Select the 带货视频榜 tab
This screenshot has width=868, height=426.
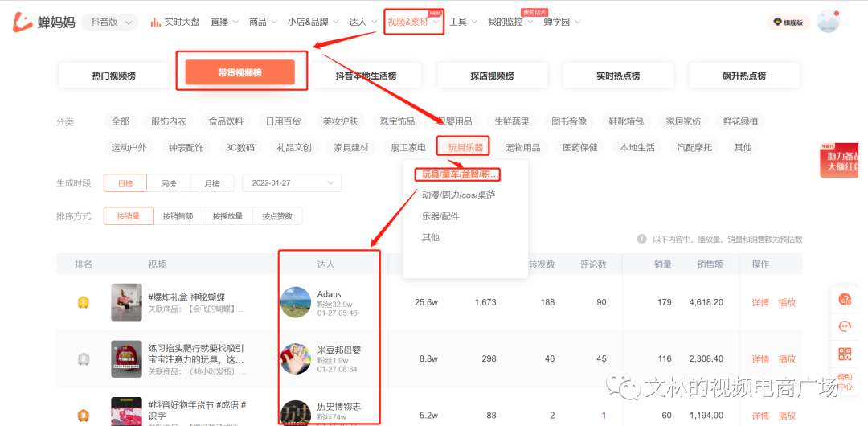coord(240,72)
